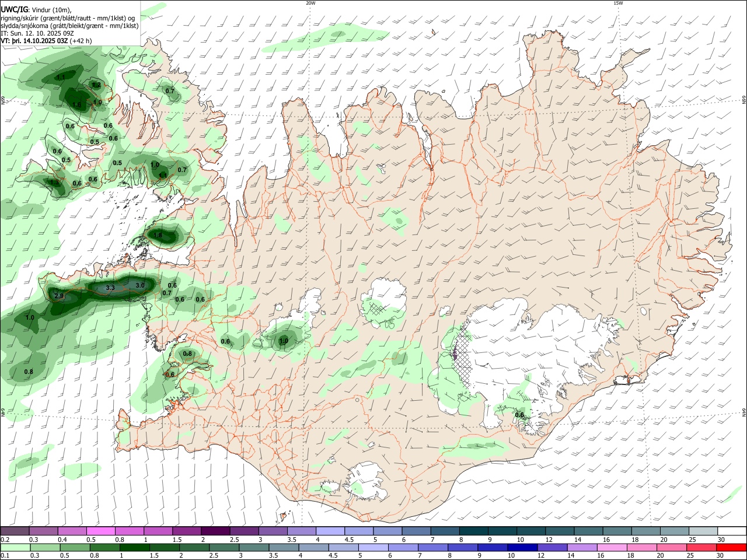Viewport: 747px width, 560px height.
Task: Select the 'IT: Sun. 12. 10. 2025 09Z' line
Action: (x=37, y=33)
